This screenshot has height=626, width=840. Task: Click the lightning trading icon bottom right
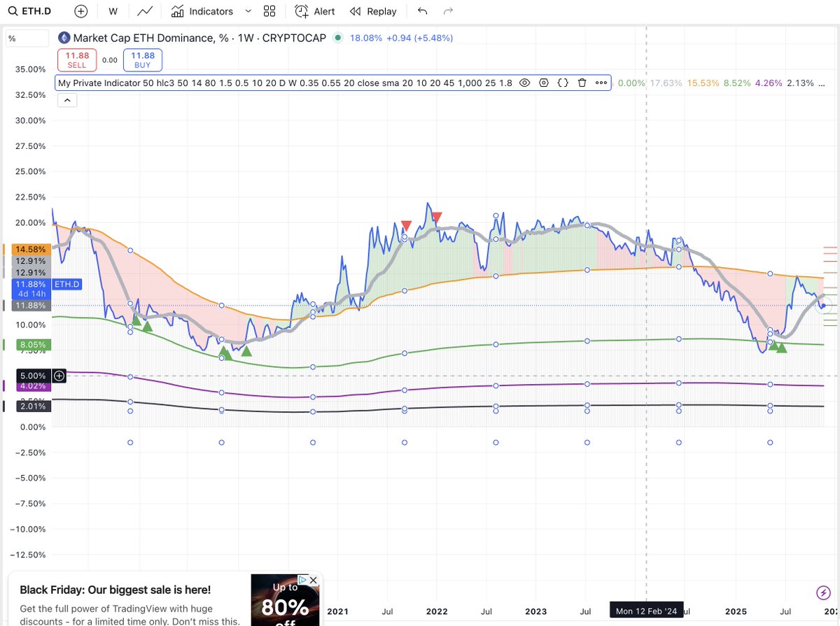pos(823,592)
